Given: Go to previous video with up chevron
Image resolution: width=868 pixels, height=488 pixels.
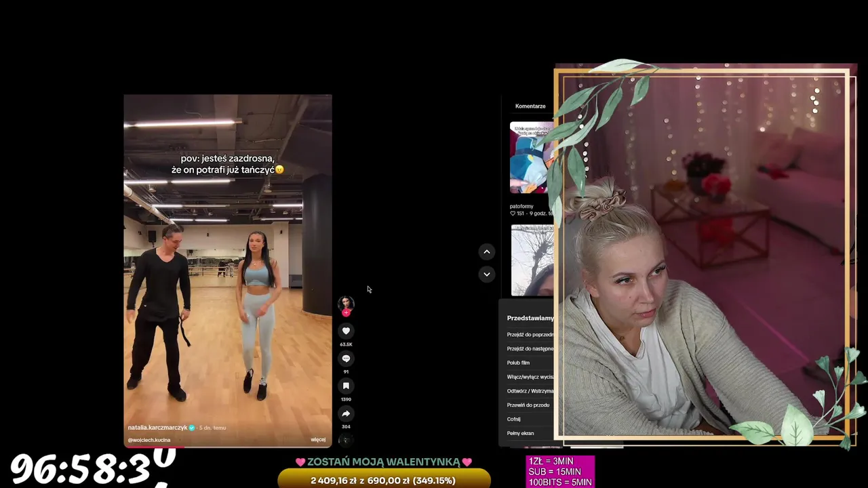Looking at the screenshot, I should click(x=487, y=251).
